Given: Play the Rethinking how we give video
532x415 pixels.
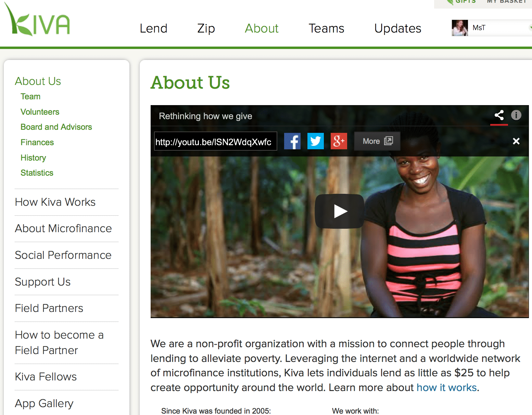Looking at the screenshot, I should (x=340, y=211).
